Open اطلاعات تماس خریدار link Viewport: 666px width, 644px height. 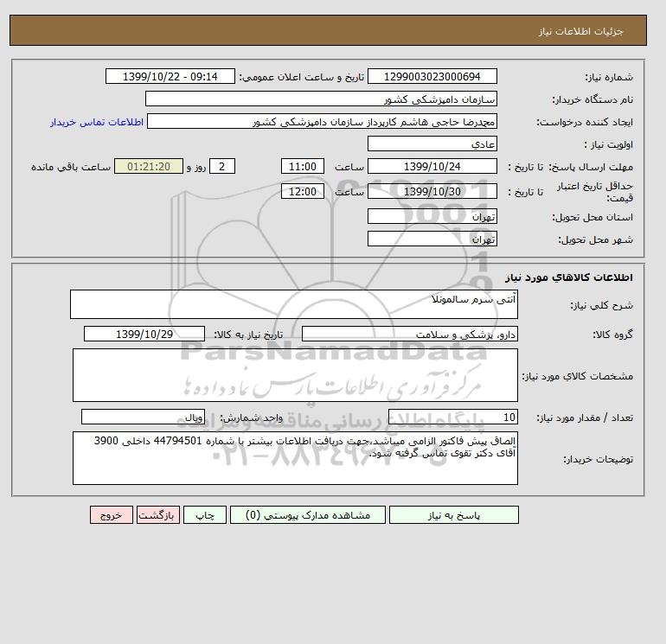[97, 122]
